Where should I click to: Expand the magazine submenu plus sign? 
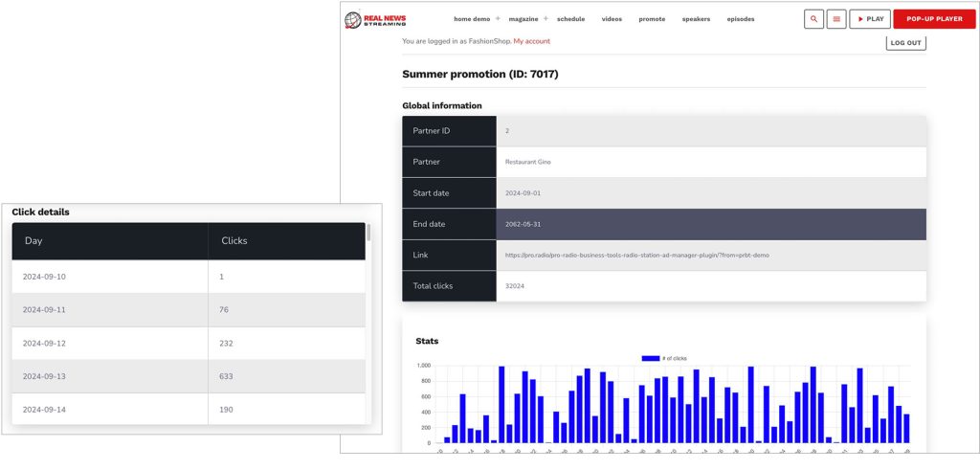546,19
